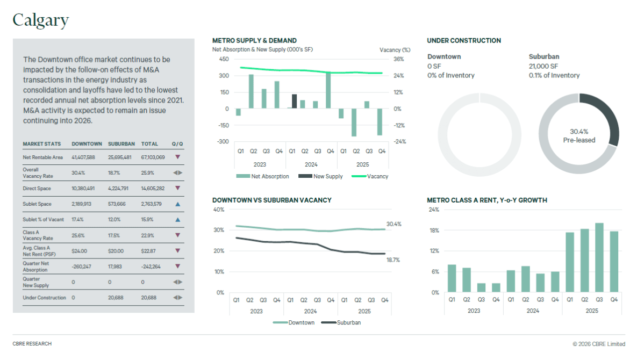Image resolution: width=644 pixels, height=353 pixels.
Task: Toggle the Net Absorption legend entry
Action: [263, 176]
